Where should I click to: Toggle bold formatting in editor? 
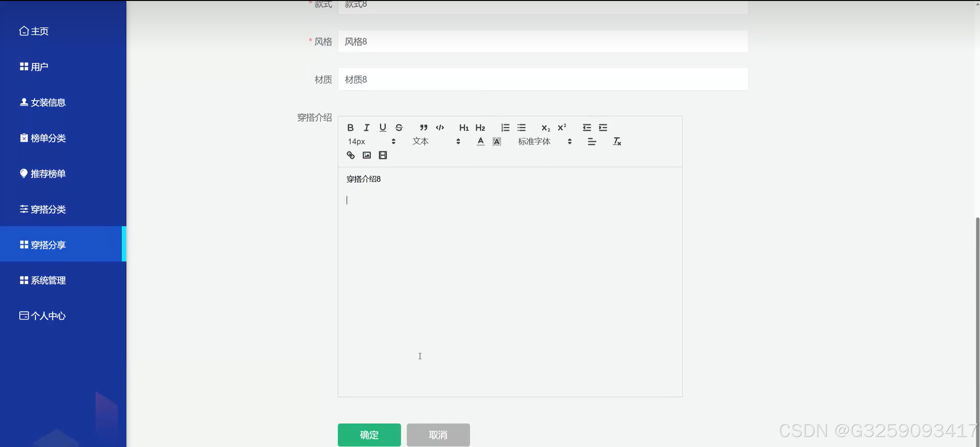point(350,127)
